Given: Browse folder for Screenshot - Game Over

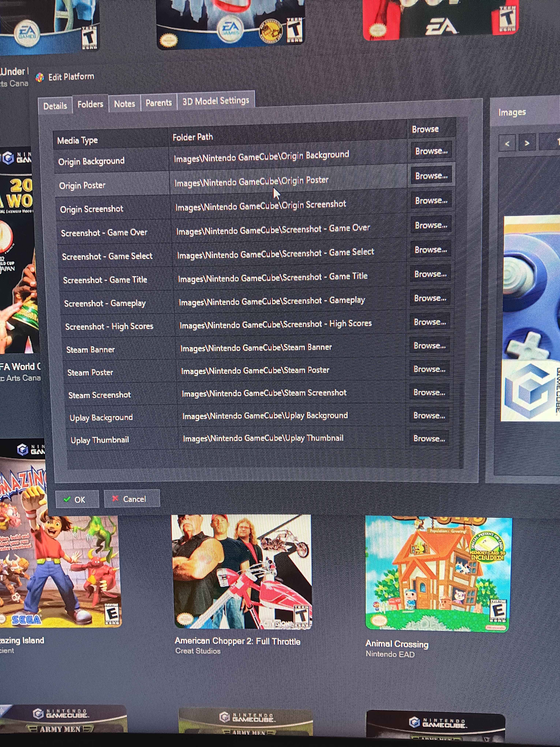Looking at the screenshot, I should coord(431,225).
